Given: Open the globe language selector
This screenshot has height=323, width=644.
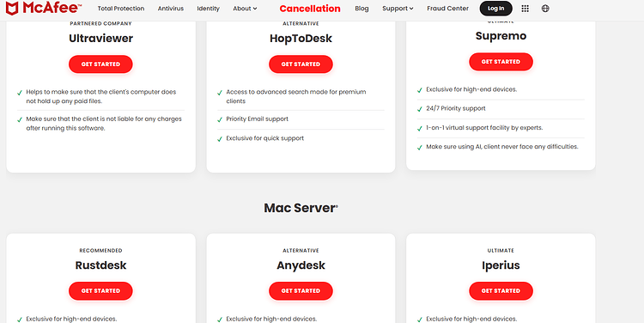Looking at the screenshot, I should [x=545, y=9].
